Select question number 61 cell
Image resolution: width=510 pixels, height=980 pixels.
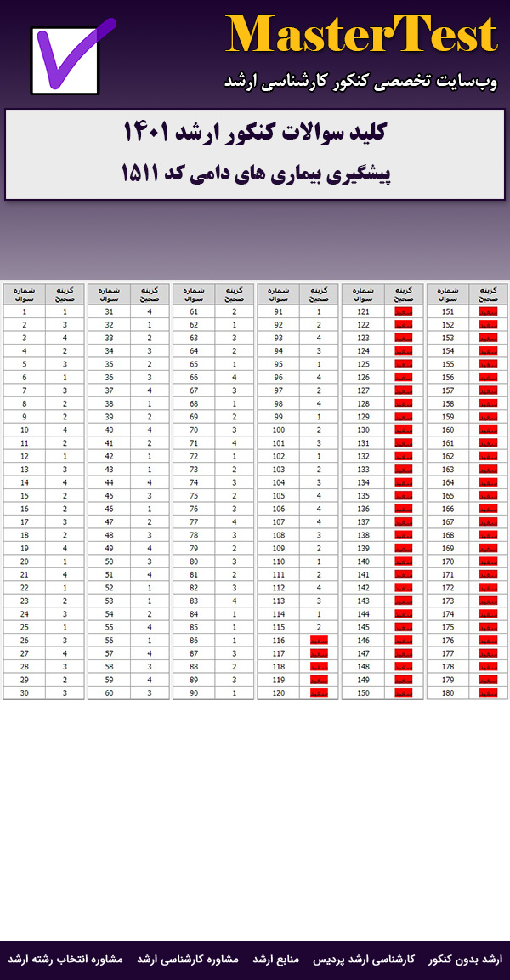193,312
